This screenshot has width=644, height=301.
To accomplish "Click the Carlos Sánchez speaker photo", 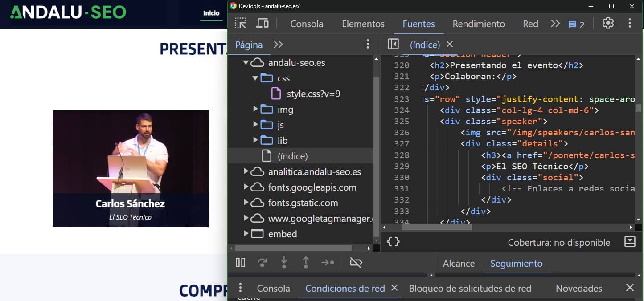I will tap(131, 151).
